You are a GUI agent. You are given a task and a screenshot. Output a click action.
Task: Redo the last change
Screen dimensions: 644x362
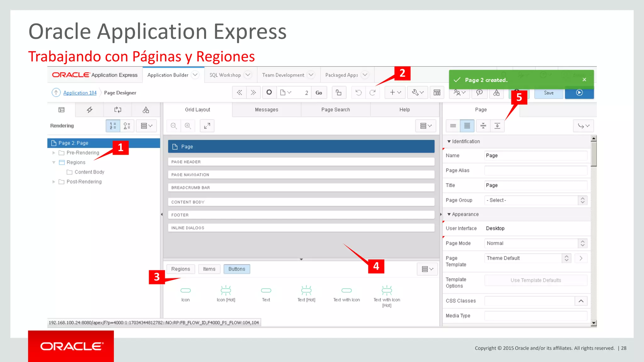click(373, 93)
